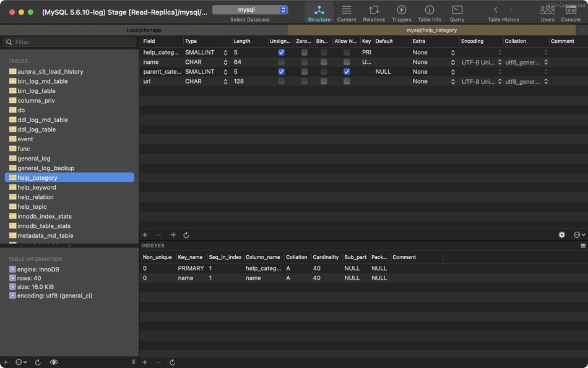Toggle table information eye icon
Viewport: 588px width, 368px height.
click(54, 362)
